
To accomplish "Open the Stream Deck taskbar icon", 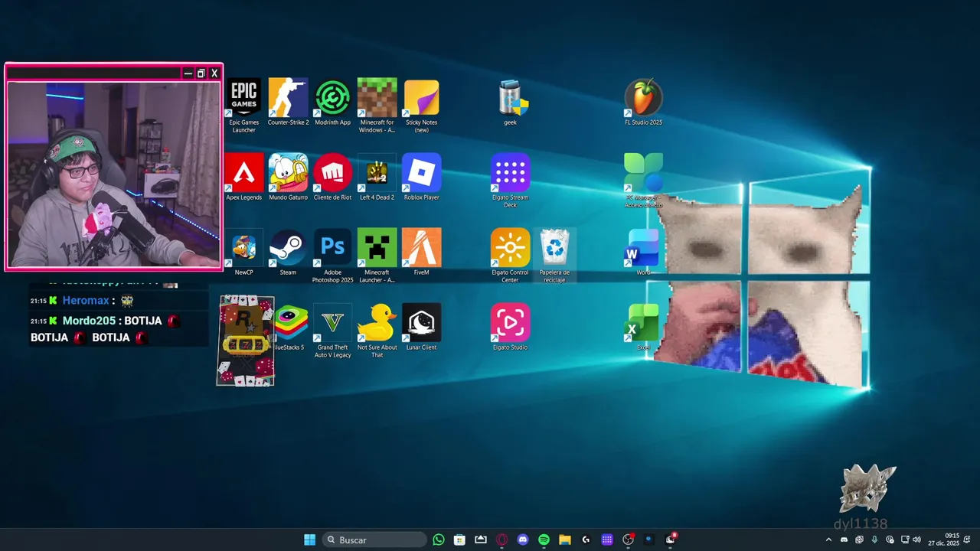I will 607,540.
